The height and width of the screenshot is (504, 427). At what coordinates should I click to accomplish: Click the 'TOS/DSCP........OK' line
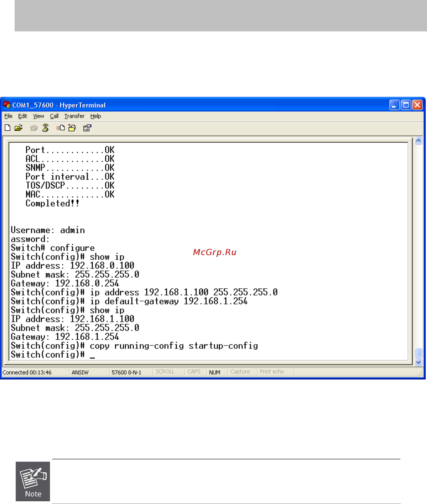[x=70, y=185]
